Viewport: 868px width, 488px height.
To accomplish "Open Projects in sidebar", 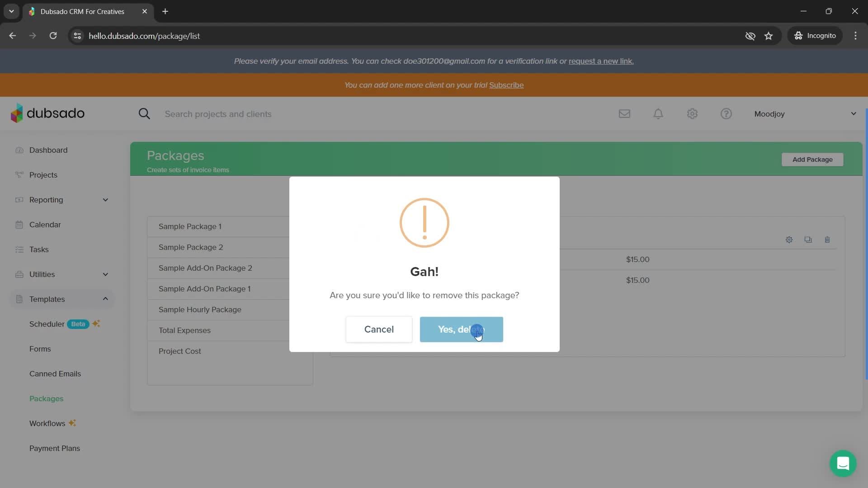I will point(43,175).
